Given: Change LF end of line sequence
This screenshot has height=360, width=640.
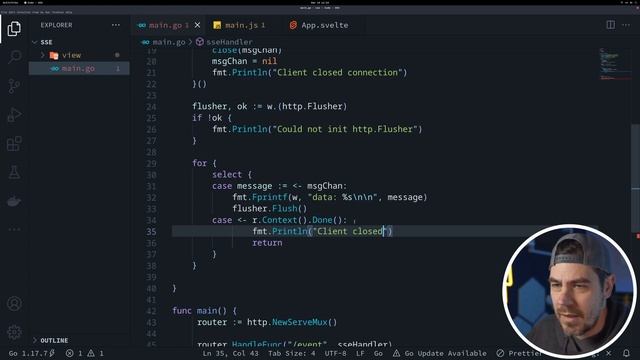Looking at the screenshot, I should [360, 353].
